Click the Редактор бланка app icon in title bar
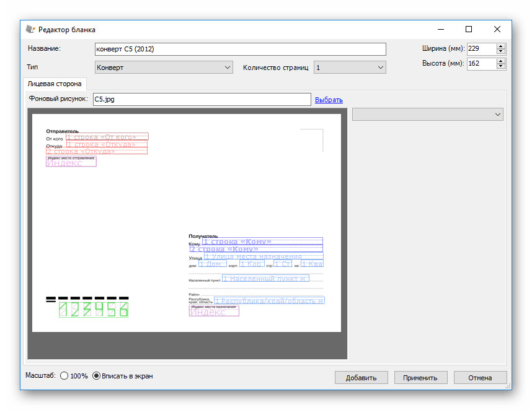Image resolution: width=532 pixels, height=410 pixels. click(x=30, y=29)
